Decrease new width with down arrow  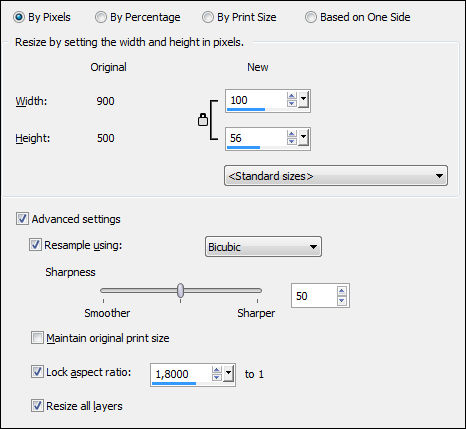coord(292,104)
